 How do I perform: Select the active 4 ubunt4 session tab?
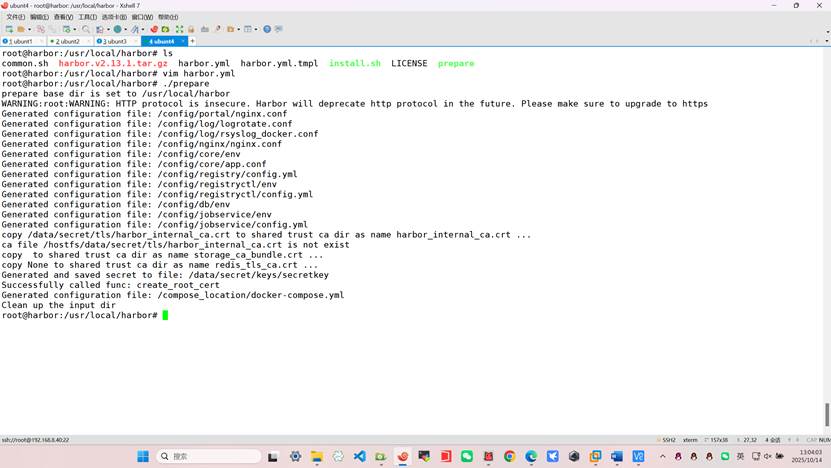(x=162, y=41)
